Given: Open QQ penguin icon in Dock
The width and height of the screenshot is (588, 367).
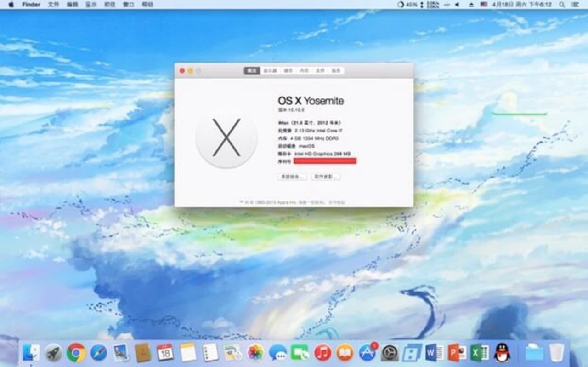Looking at the screenshot, I should [x=502, y=353].
